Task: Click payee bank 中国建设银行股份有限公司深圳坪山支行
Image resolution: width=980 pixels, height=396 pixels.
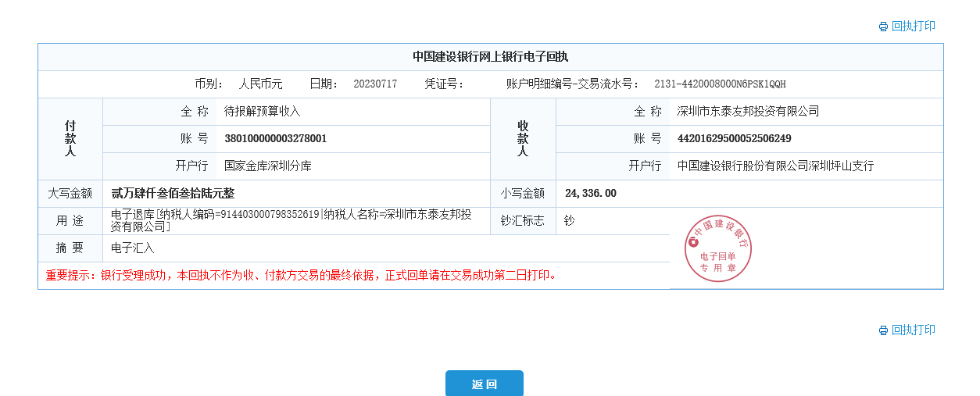Action: 775,166
